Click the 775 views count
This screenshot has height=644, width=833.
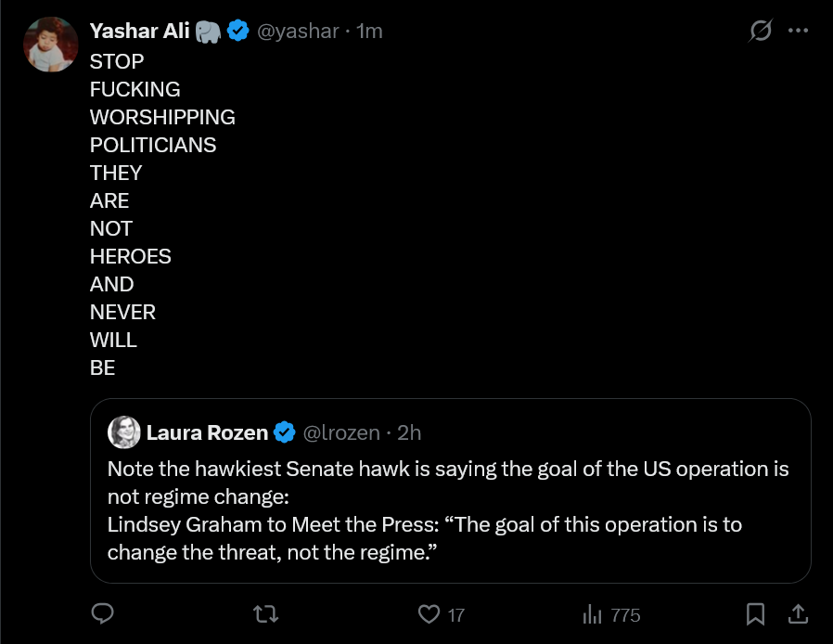click(625, 615)
